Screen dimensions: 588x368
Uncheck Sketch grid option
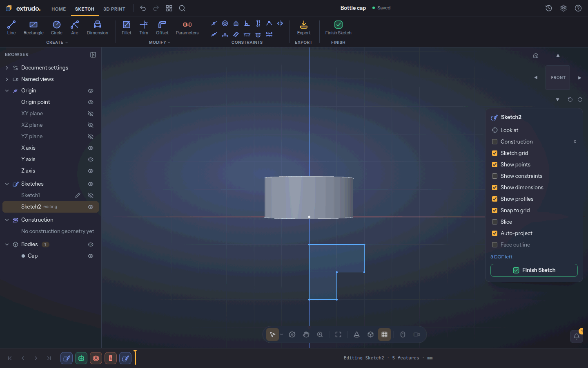point(494,153)
